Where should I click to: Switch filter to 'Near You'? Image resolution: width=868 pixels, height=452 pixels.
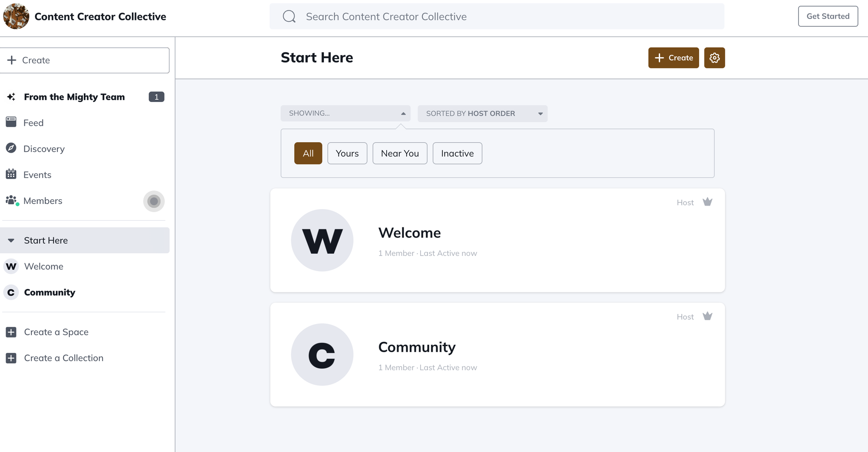tap(399, 153)
